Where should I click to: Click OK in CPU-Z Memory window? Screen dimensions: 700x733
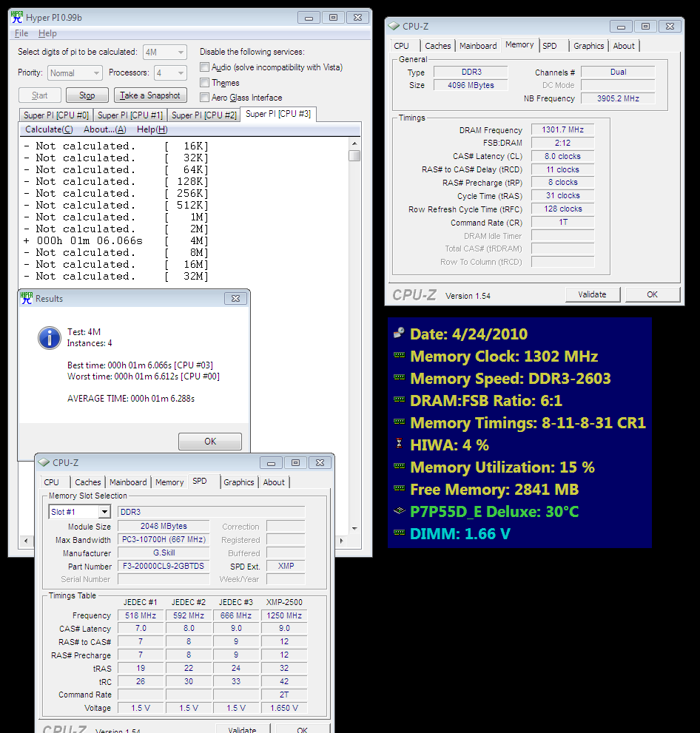pos(653,294)
